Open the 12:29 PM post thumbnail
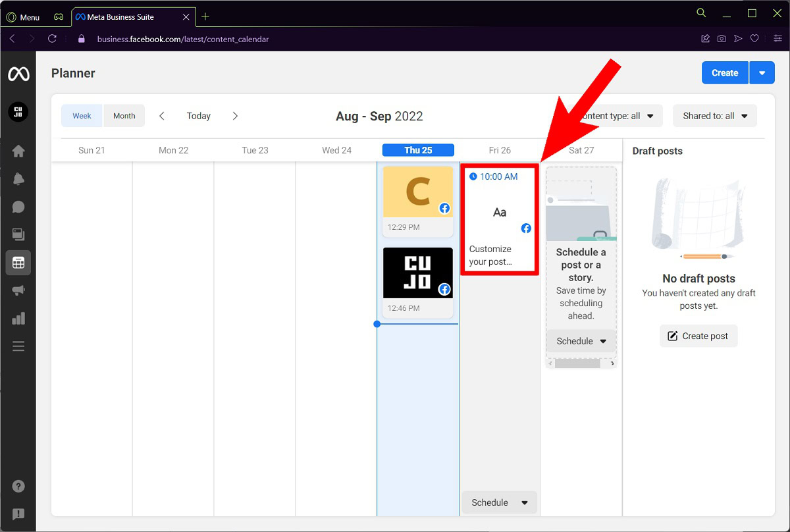The width and height of the screenshot is (790, 532). (x=418, y=193)
